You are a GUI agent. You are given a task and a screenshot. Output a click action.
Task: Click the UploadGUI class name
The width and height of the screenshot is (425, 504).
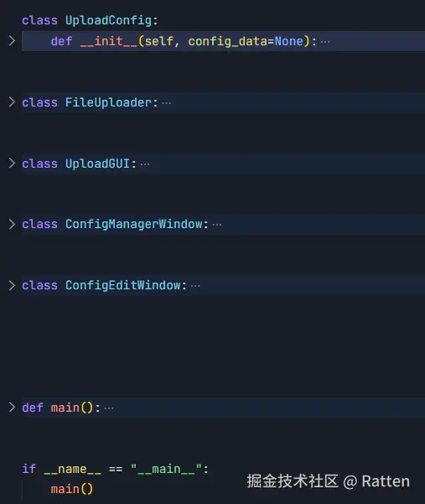point(97,164)
